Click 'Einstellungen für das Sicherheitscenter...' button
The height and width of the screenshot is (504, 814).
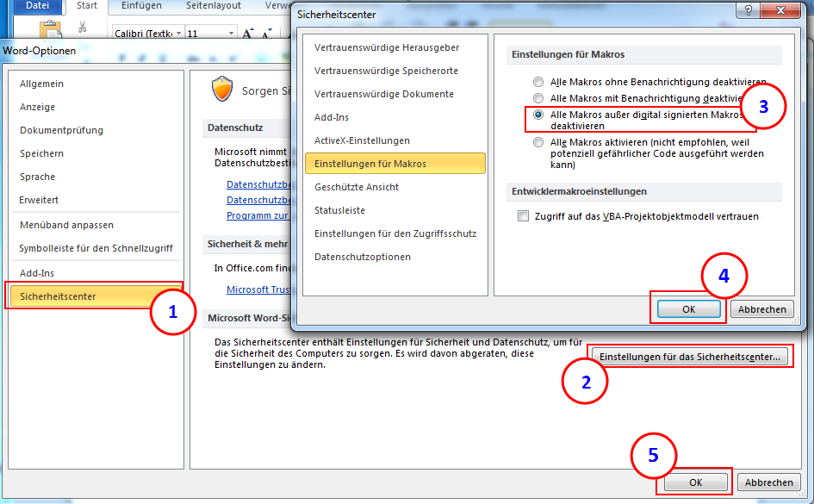[689, 356]
